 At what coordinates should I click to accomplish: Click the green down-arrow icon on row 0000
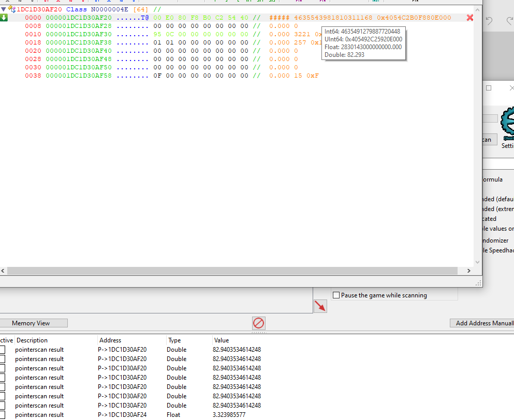(x=4, y=18)
